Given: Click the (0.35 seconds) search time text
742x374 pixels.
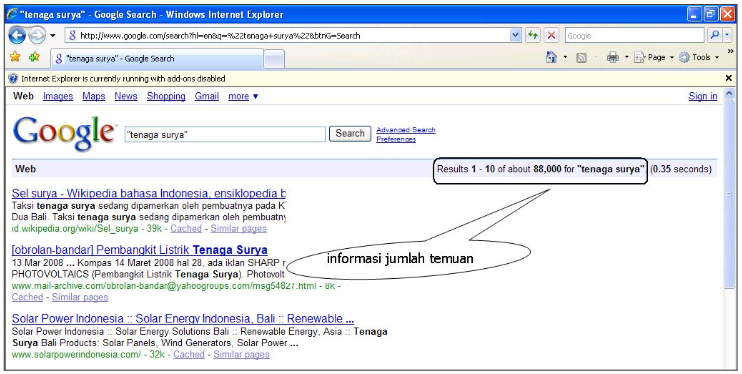Looking at the screenshot, I should click(681, 169).
